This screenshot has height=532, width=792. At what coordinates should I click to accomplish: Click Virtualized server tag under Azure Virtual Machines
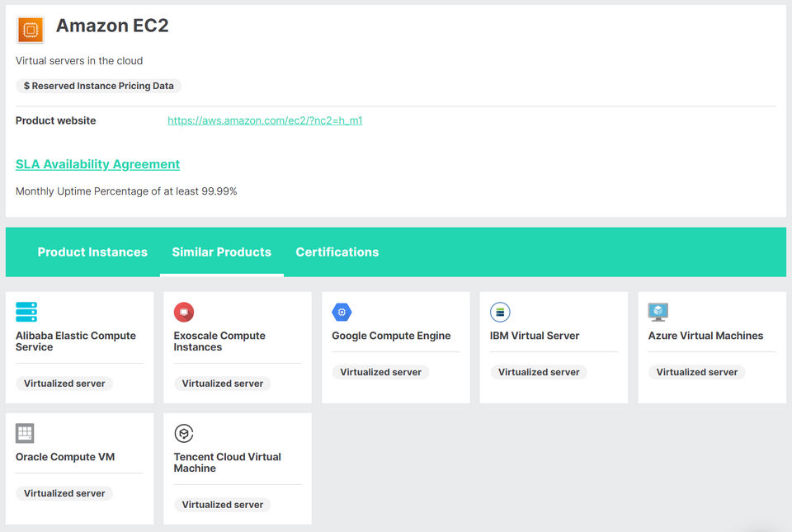[696, 372]
